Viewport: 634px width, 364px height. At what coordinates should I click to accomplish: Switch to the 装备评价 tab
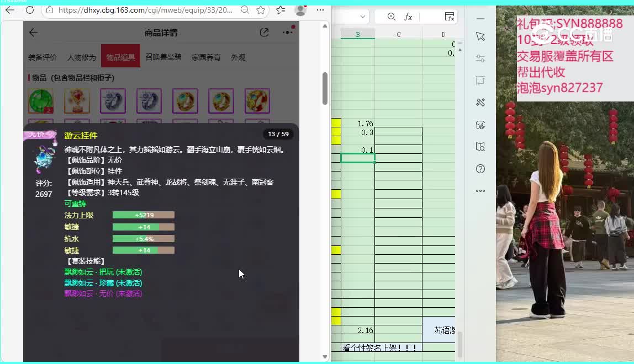coord(42,57)
